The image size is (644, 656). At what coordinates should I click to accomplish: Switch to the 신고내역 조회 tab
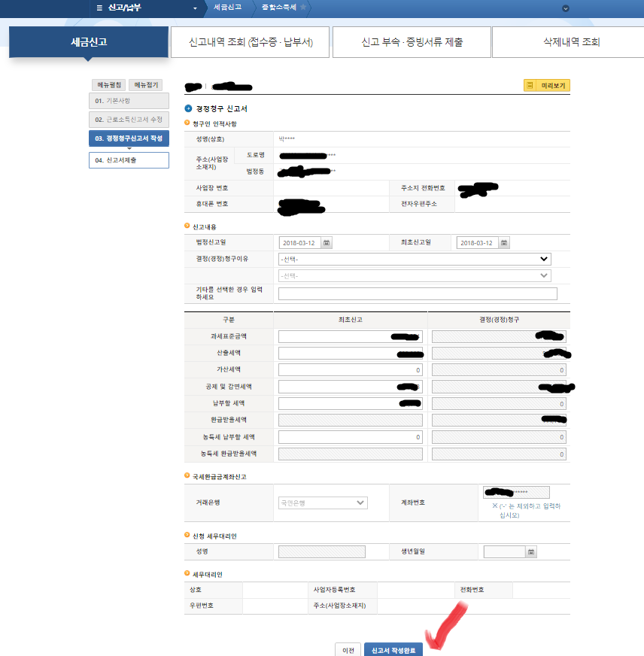[251, 42]
